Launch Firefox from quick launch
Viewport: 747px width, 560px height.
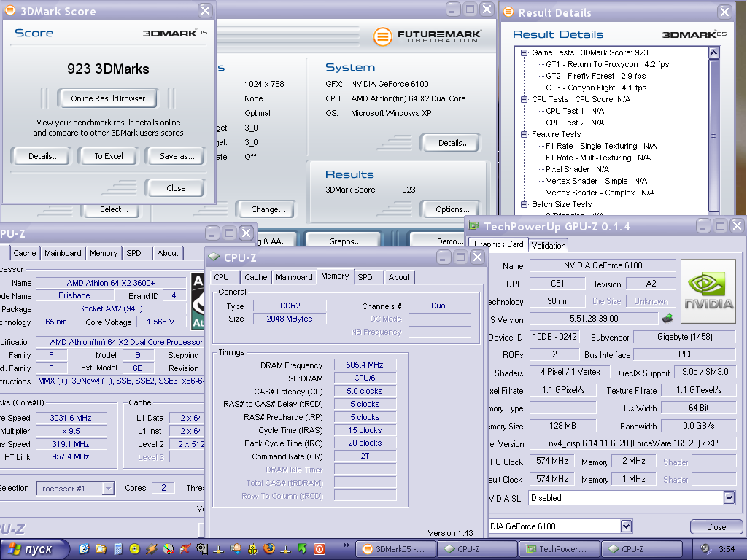[x=269, y=549]
